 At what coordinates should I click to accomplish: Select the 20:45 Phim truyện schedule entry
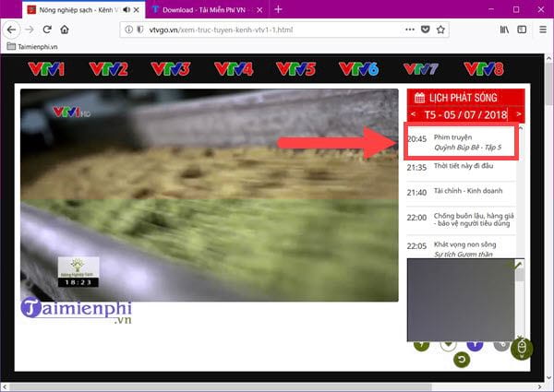pos(461,141)
